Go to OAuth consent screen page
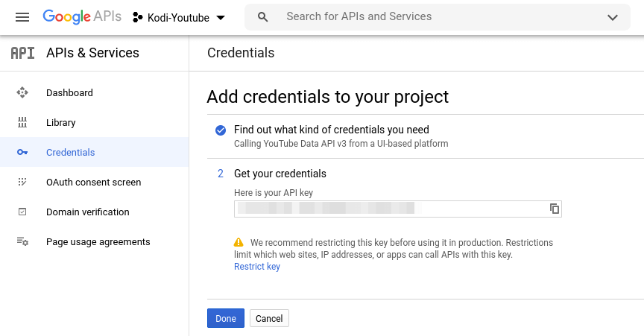This screenshot has height=336, width=644. (x=93, y=183)
